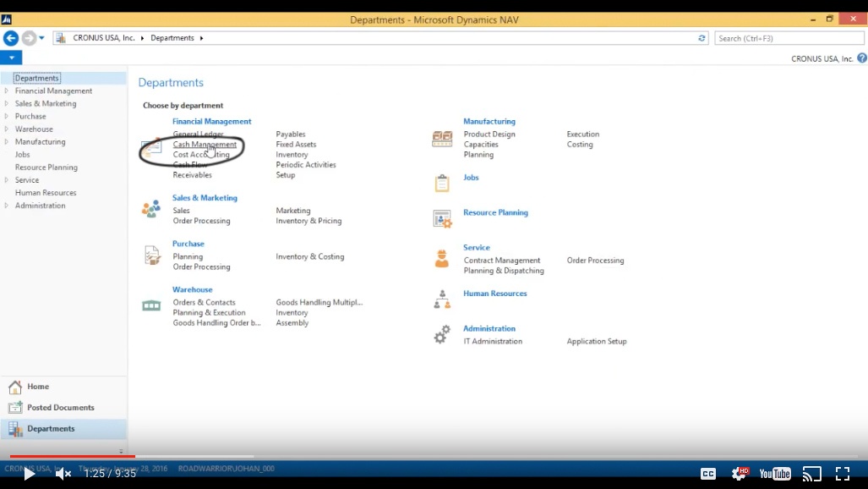
Task: Expand the Manufacturing tree node
Action: 7,141
